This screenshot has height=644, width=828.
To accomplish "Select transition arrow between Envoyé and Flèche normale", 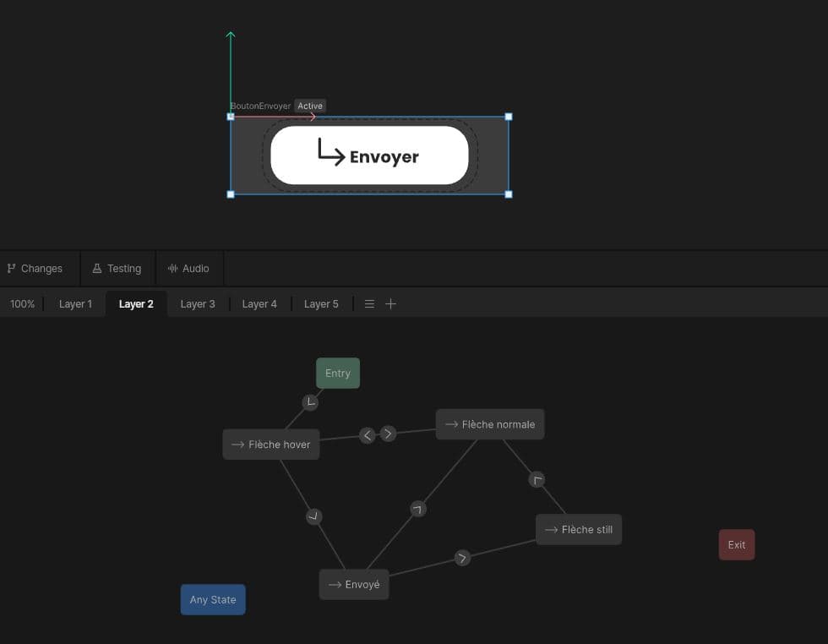I will [x=417, y=509].
